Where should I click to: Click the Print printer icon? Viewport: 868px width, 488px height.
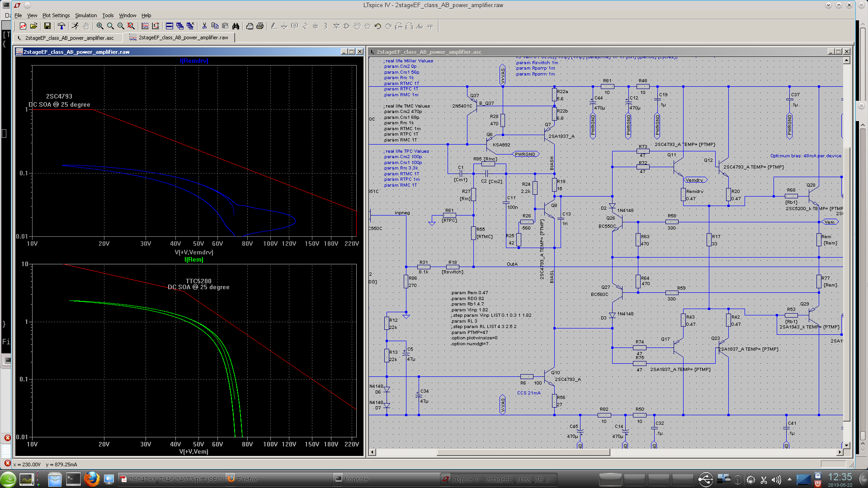[260, 26]
